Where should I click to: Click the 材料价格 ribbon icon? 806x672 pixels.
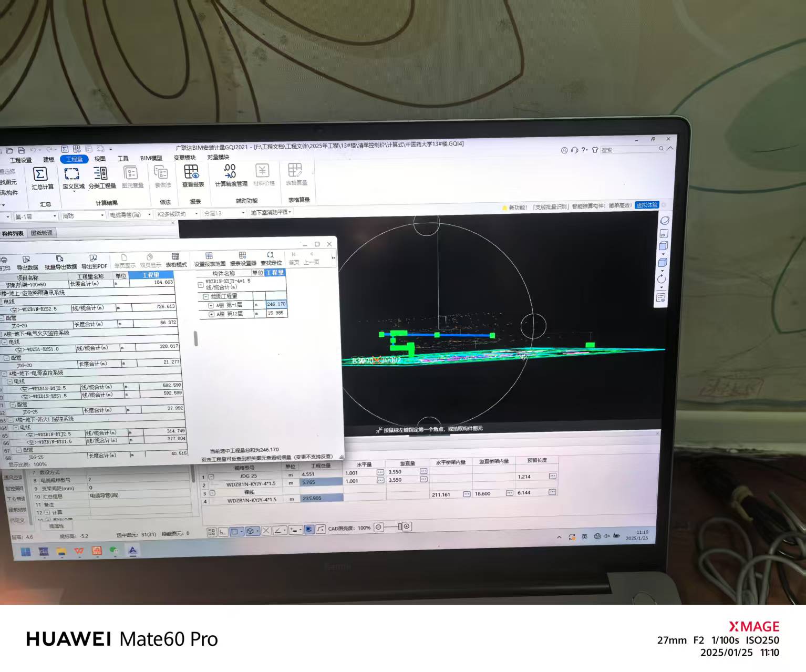(263, 174)
